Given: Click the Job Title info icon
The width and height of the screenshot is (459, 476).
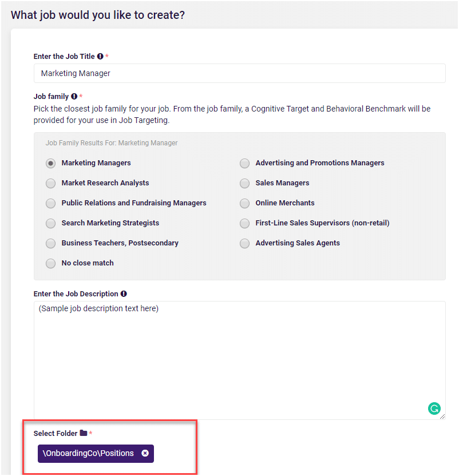Looking at the screenshot, I should pos(100,56).
